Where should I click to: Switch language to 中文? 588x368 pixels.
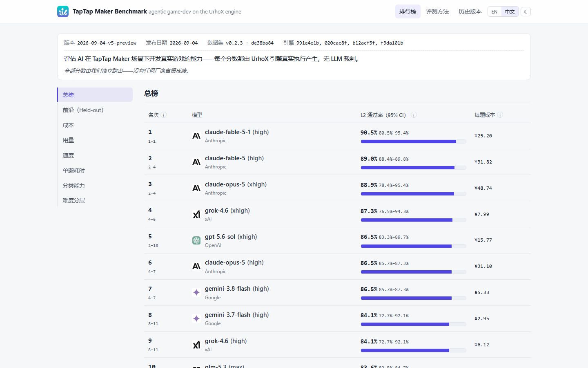click(x=510, y=11)
